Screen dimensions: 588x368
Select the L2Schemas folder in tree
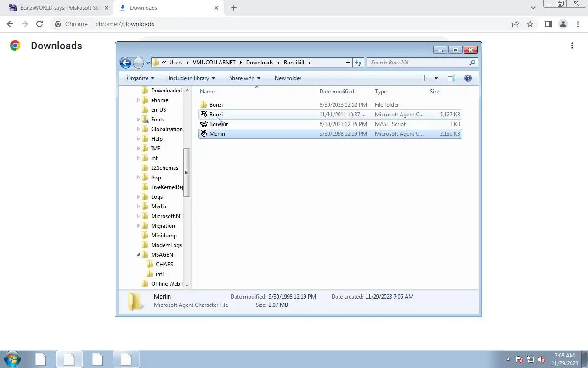click(164, 168)
